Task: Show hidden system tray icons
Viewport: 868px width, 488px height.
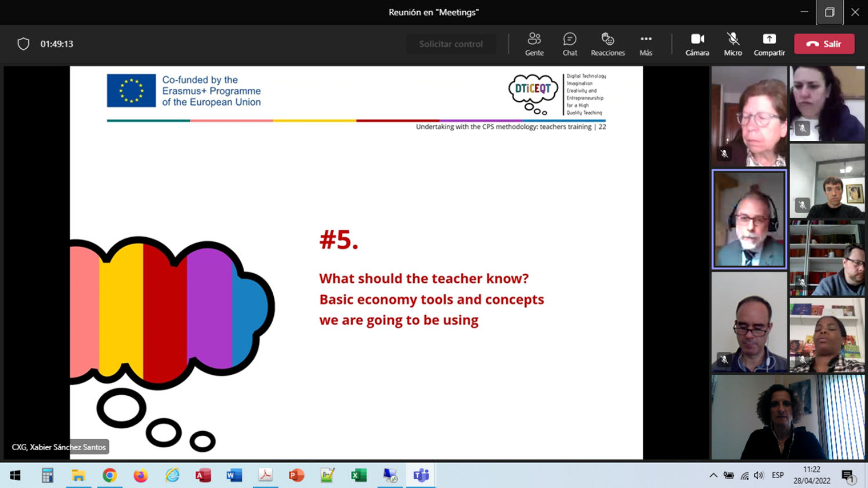Action: click(x=713, y=475)
